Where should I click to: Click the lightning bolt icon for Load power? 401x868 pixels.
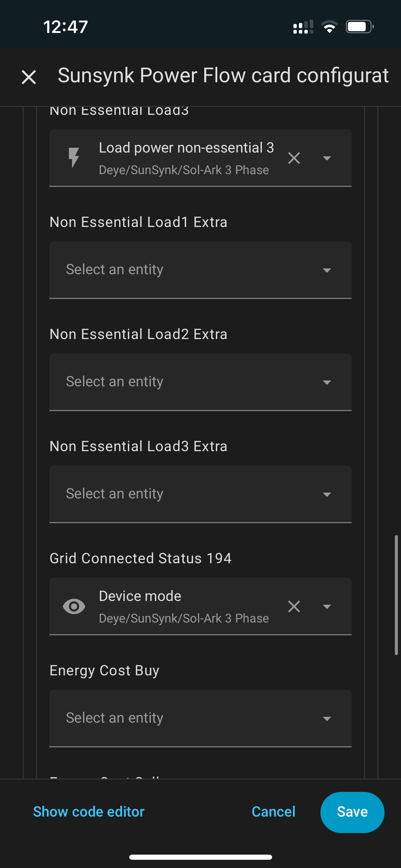(x=74, y=158)
